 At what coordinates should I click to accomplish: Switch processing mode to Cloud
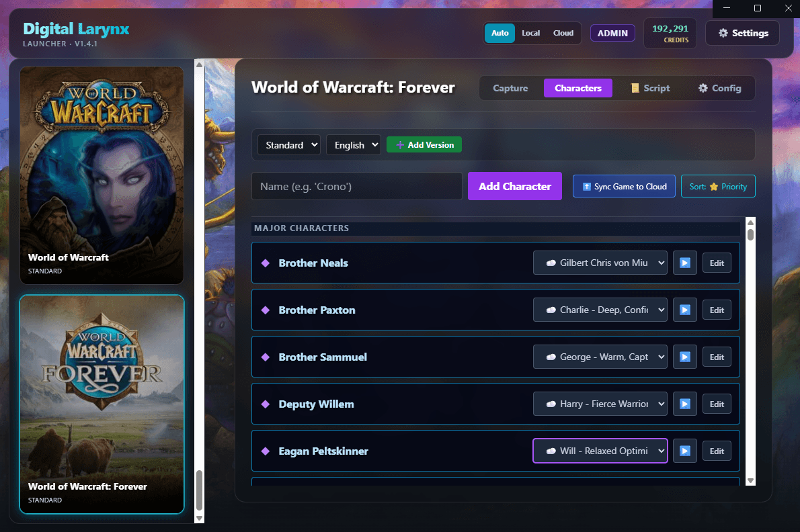coord(563,33)
